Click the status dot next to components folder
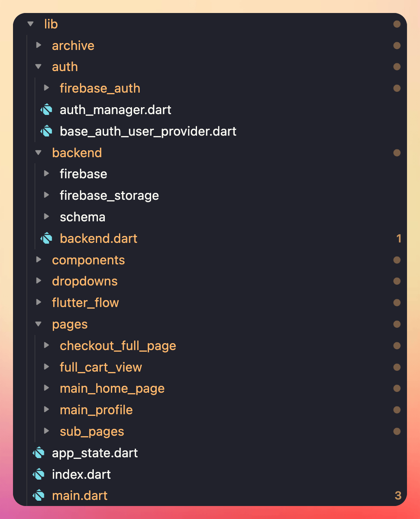The height and width of the screenshot is (519, 420). point(397,259)
